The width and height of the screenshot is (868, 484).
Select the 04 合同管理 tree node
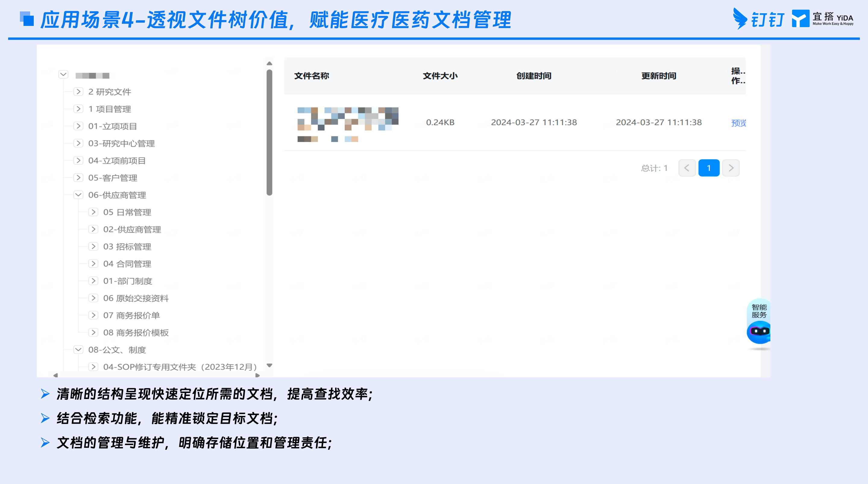coord(127,264)
